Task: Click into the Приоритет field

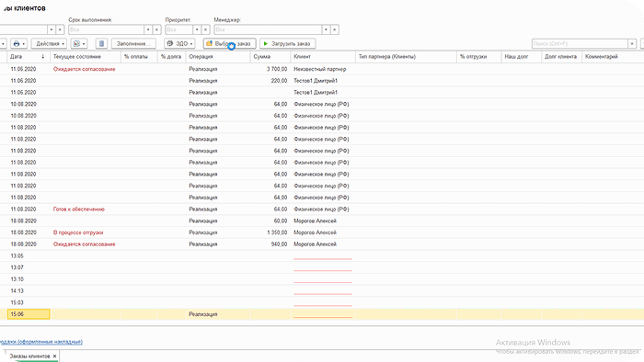Action: coord(179,29)
